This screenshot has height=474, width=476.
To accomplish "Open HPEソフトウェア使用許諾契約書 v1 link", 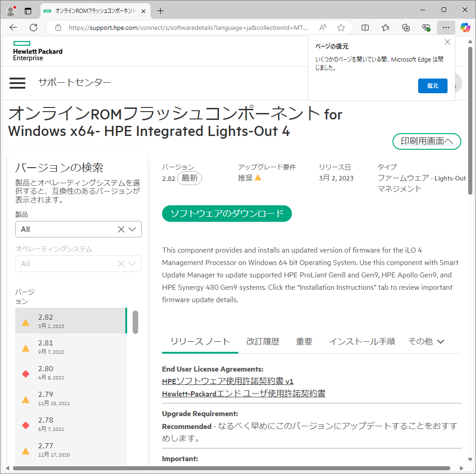I will pos(228,381).
